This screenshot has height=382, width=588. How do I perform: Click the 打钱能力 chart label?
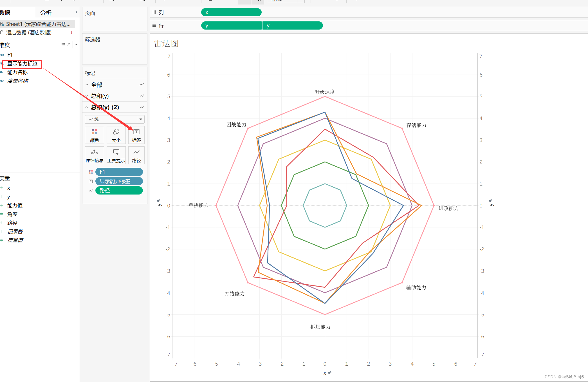235,294
